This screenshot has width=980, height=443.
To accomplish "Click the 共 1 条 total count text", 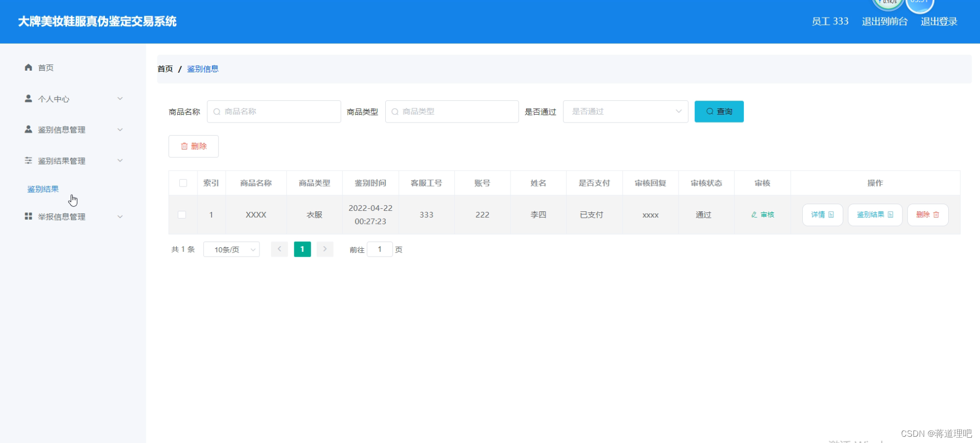I will 183,249.
